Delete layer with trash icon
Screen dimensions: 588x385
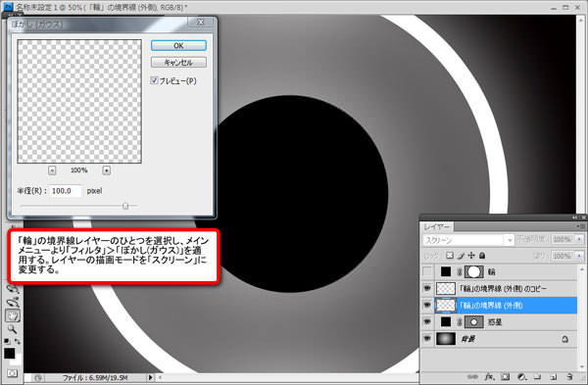(x=569, y=377)
